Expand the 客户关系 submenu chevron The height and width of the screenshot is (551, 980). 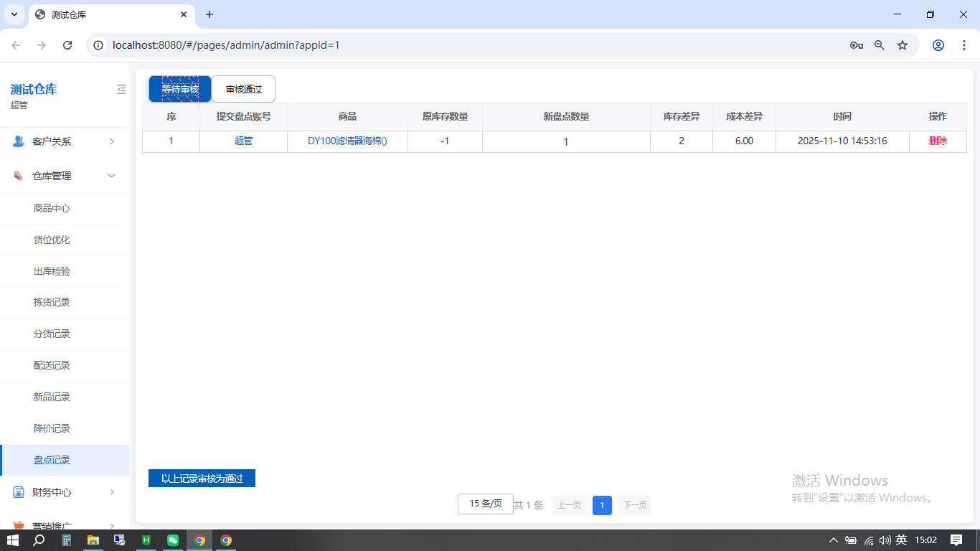[112, 141]
